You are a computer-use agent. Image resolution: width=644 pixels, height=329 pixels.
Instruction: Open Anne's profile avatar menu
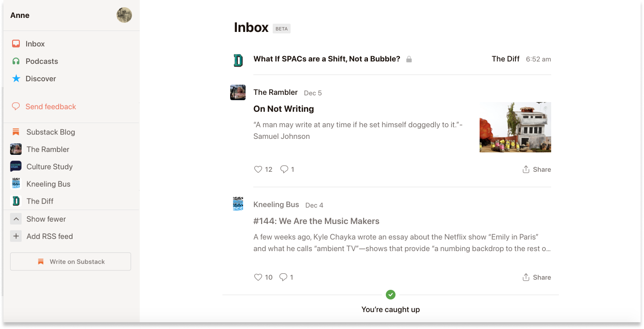click(x=124, y=15)
